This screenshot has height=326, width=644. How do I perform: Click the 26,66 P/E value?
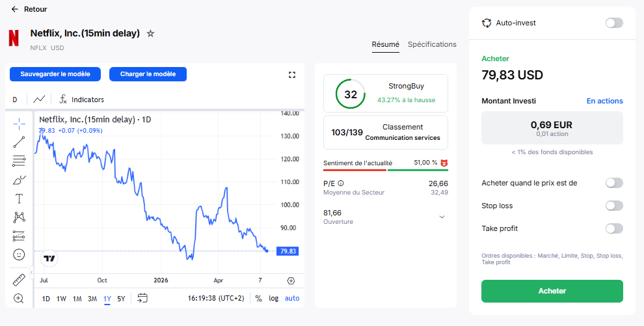pyautogui.click(x=438, y=183)
